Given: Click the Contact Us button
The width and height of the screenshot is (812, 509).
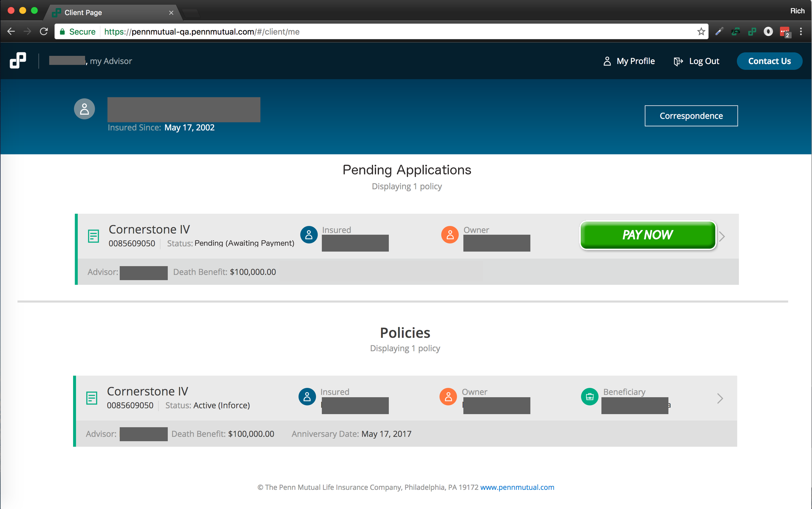Looking at the screenshot, I should 769,61.
